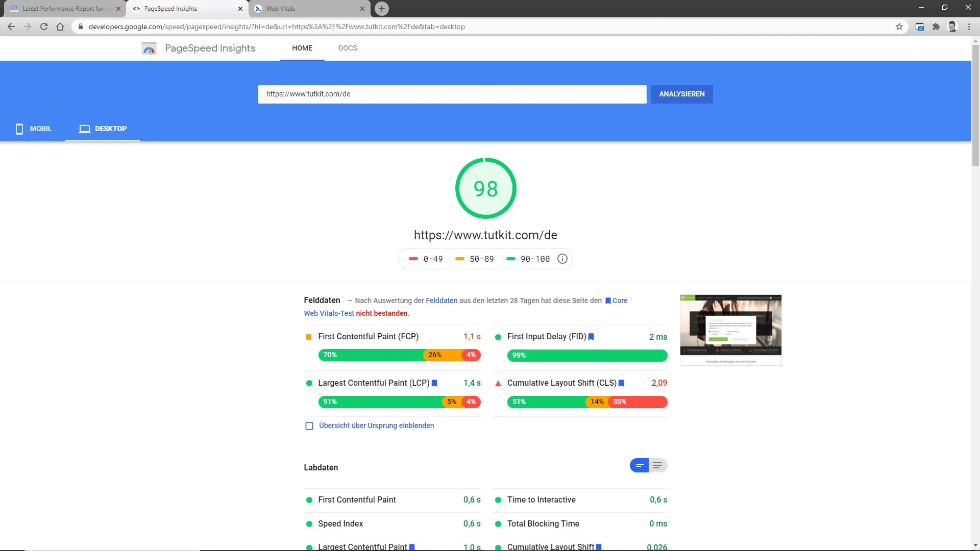
Task: Click the Labdaten heading
Action: [x=321, y=468]
